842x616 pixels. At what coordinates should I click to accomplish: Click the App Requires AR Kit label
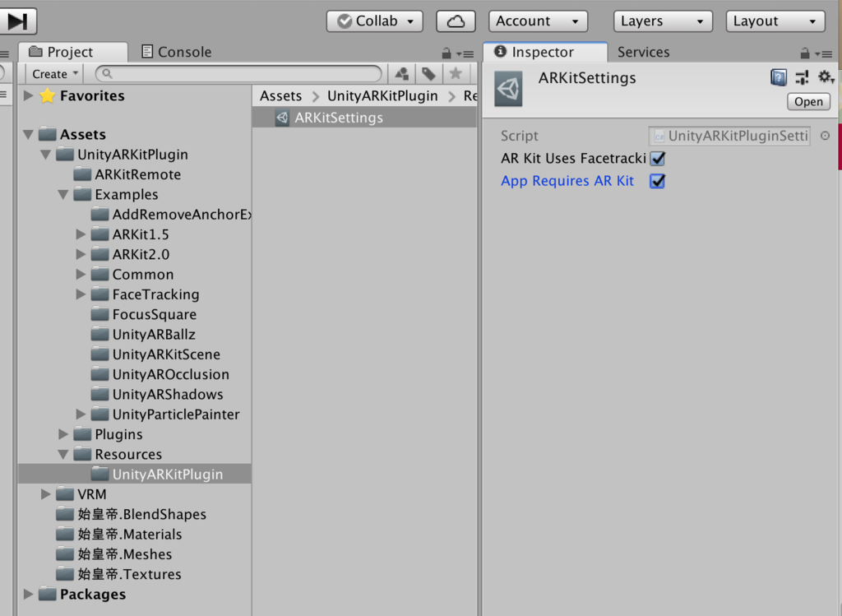coord(567,182)
